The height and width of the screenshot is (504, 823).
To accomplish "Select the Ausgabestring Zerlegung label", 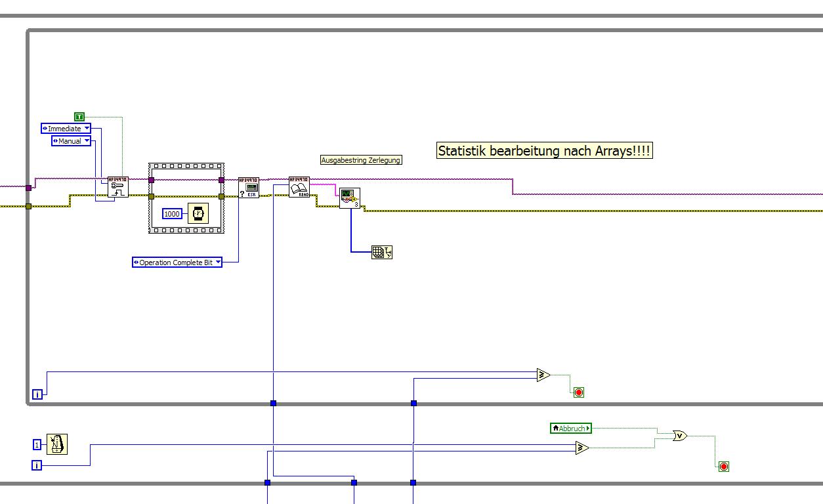I will click(361, 160).
